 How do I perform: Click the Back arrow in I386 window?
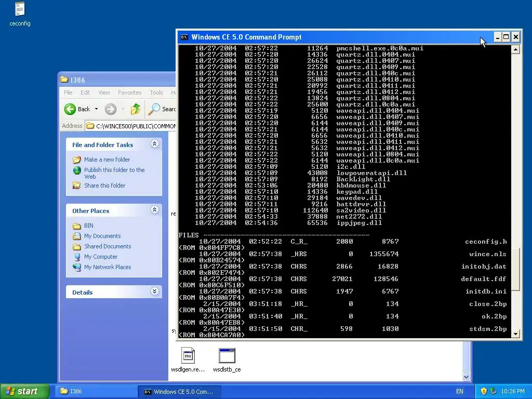click(x=70, y=109)
